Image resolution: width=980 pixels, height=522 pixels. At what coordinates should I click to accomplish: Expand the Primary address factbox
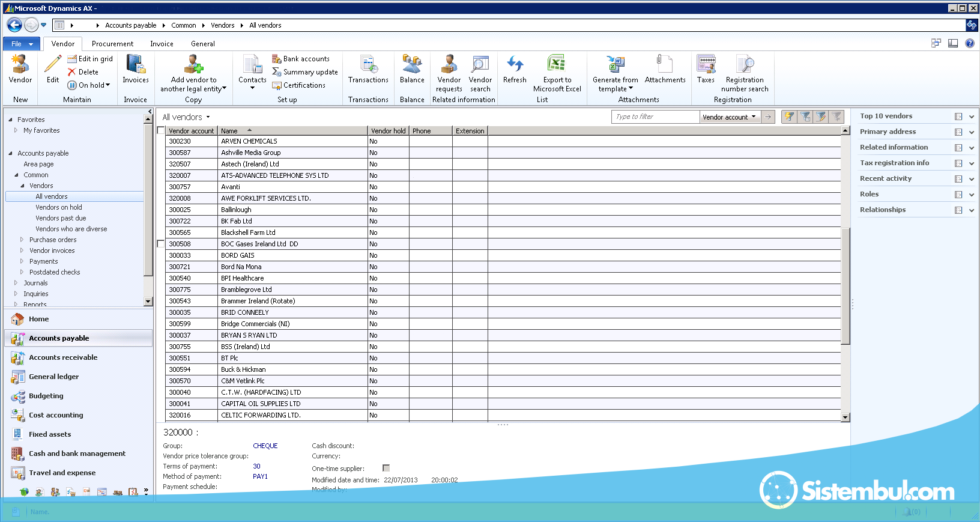tap(971, 132)
